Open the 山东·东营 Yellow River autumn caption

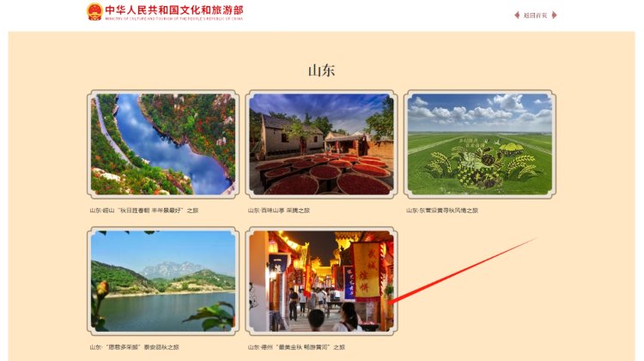(x=442, y=210)
